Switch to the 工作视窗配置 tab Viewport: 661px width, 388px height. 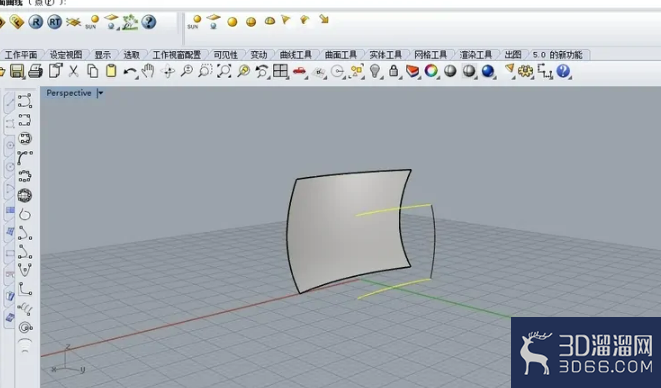pos(177,55)
